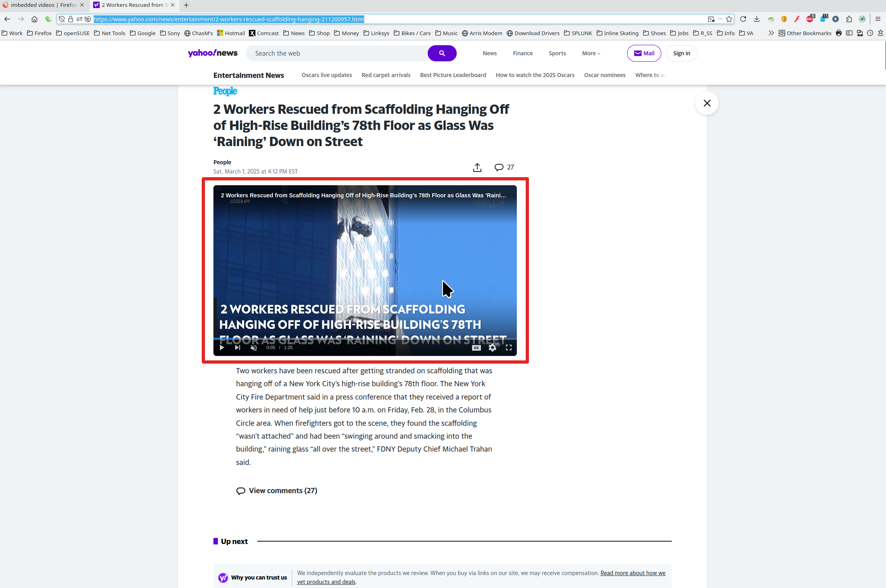This screenshot has width=886, height=588.
Task: Open the Money bookmarks folder
Action: tap(347, 33)
